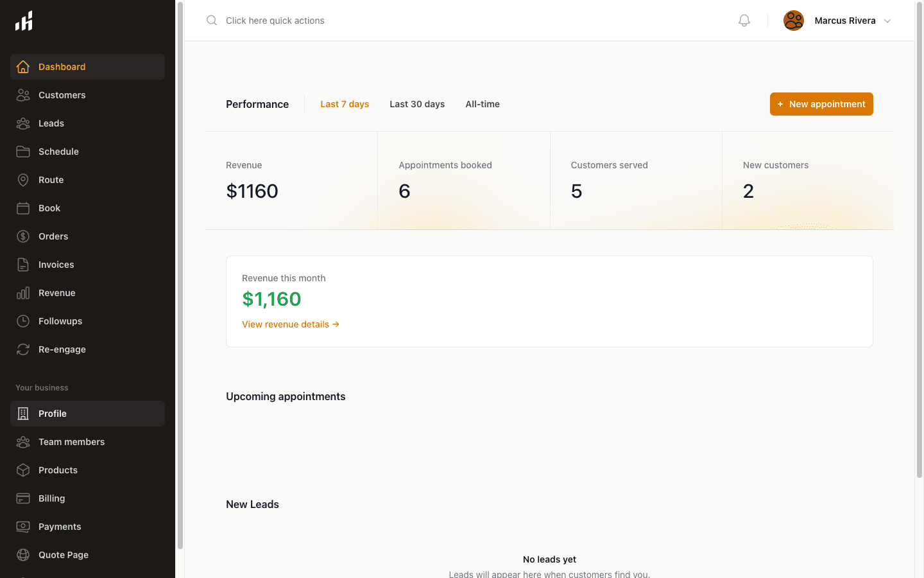Select the Invoices icon
This screenshot has width=924, height=578.
tap(23, 265)
